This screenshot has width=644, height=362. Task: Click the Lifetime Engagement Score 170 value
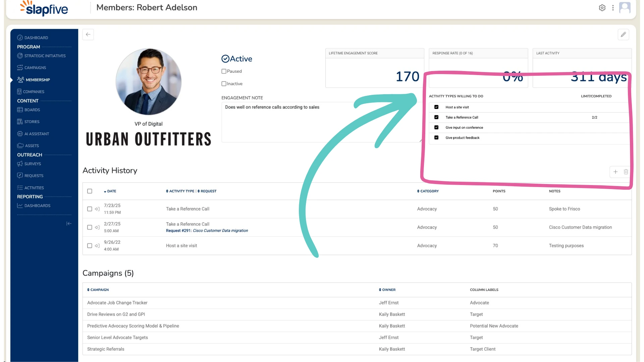[x=408, y=77]
